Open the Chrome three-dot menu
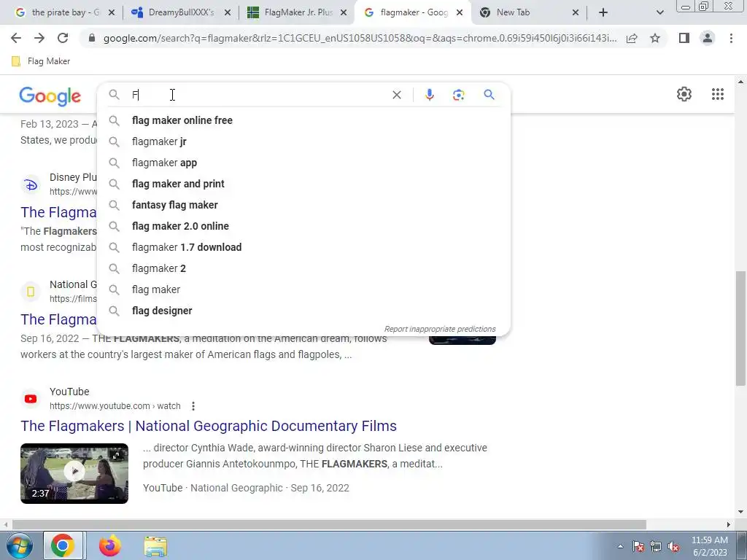Viewport: 747px width, 560px height. click(x=731, y=38)
